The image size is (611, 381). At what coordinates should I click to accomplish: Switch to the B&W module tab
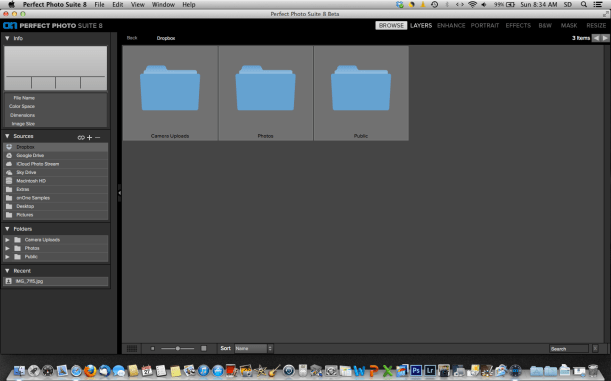[x=545, y=26]
